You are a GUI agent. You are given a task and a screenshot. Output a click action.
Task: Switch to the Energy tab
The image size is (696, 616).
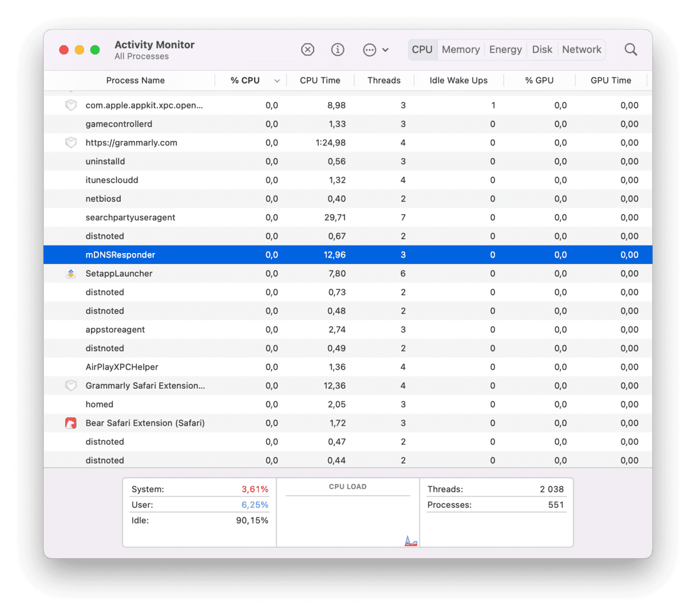(505, 50)
